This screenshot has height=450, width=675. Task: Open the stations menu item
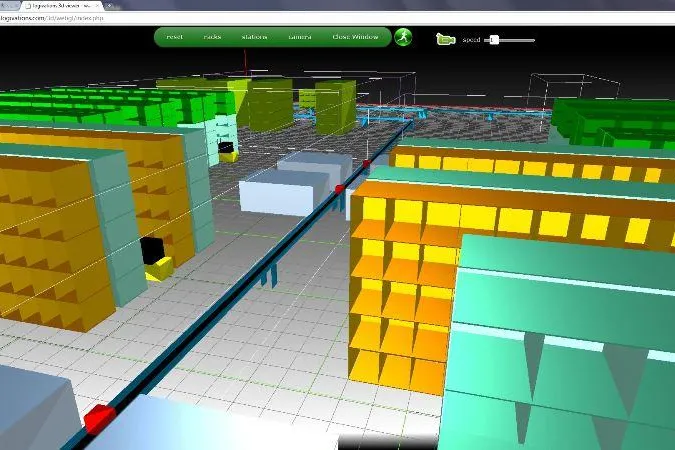coord(254,37)
